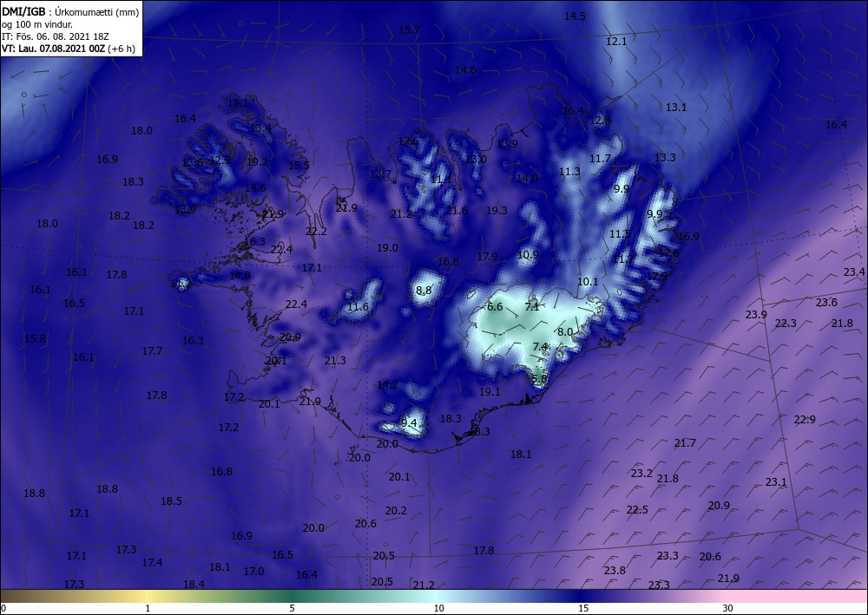
Task: Select the map value 7.4
Action: (540, 347)
